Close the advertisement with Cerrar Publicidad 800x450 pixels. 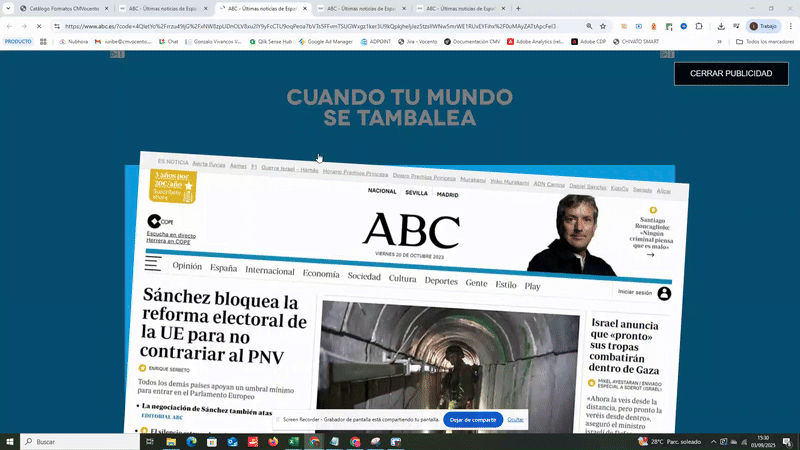click(731, 73)
